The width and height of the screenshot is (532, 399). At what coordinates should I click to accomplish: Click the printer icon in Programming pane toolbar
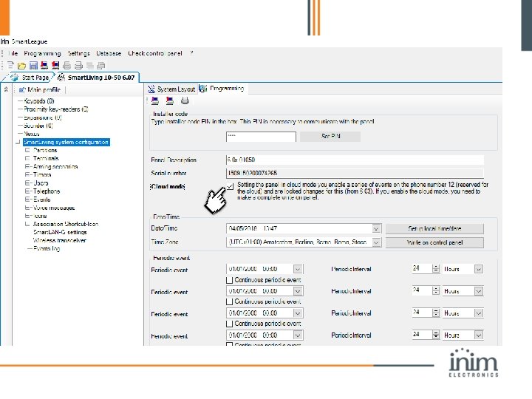point(185,100)
